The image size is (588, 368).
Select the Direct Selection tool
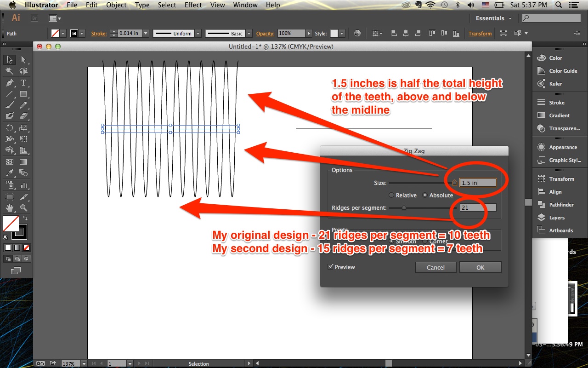[x=23, y=60]
